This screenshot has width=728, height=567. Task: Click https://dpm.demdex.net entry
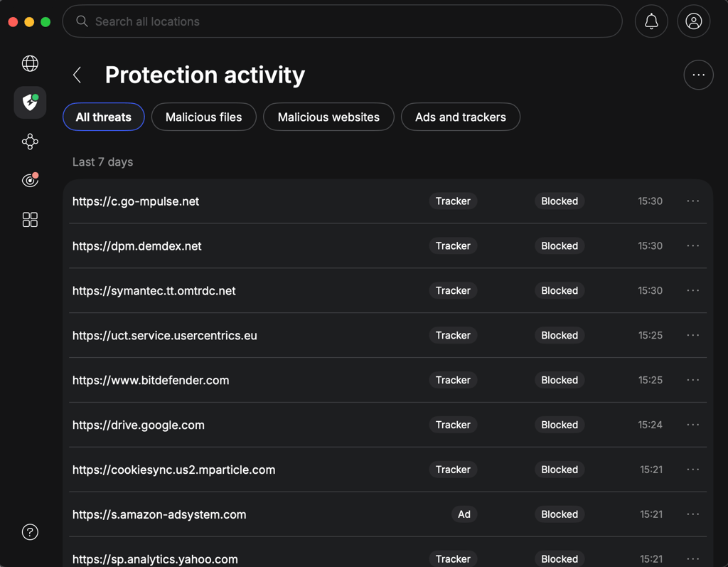(137, 246)
